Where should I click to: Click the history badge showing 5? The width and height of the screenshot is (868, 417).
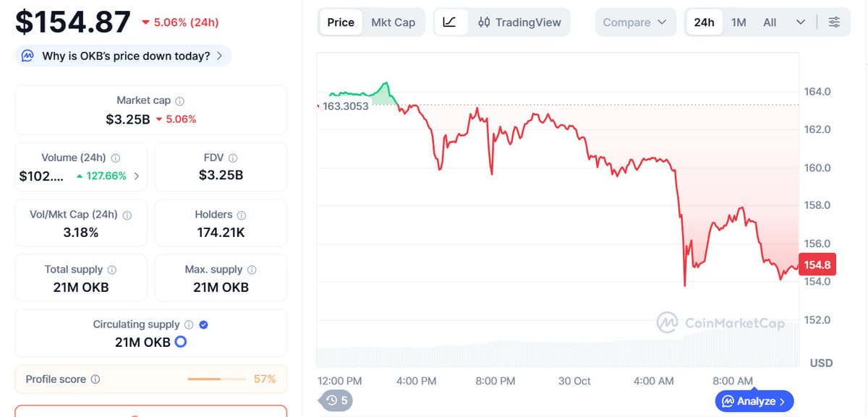coord(337,400)
